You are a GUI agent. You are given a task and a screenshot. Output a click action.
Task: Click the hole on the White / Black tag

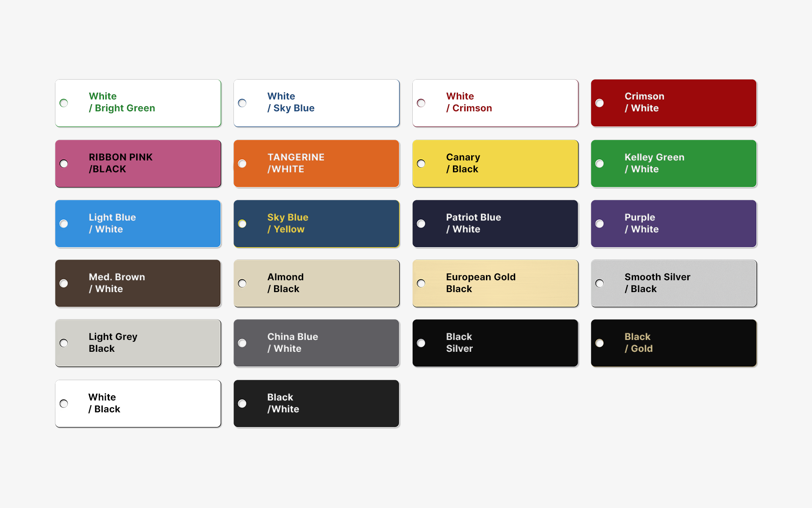[x=64, y=403]
